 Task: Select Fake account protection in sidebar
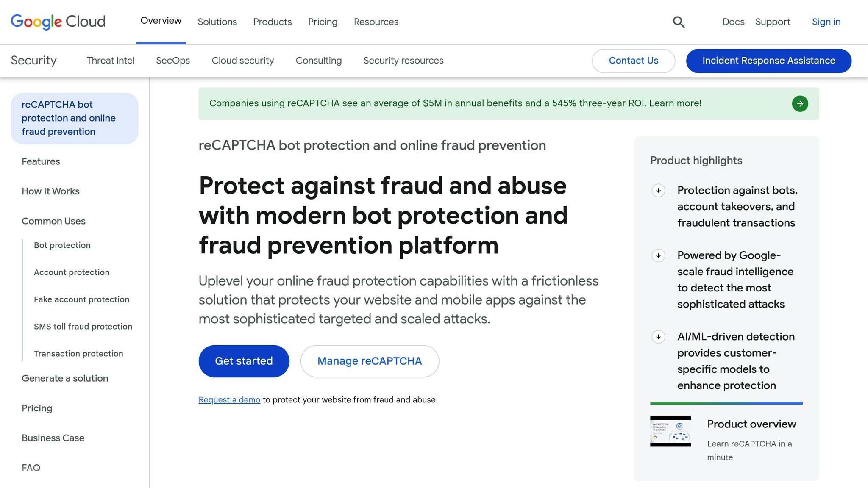coord(82,299)
